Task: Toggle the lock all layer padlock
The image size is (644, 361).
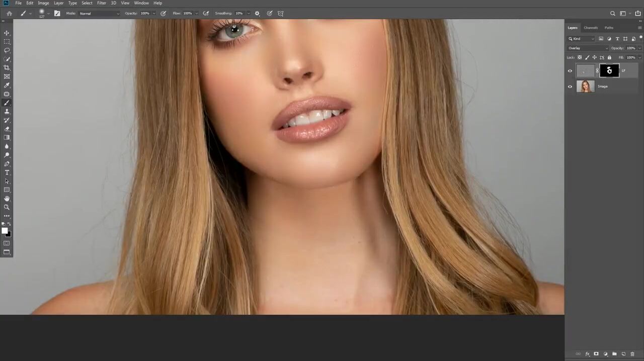Action: click(609, 57)
